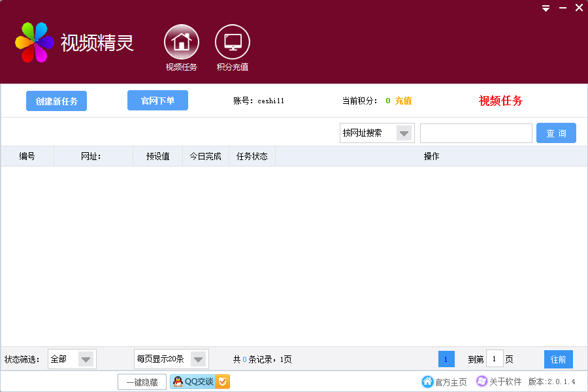Image resolution: width=588 pixels, height=392 pixels.
Task: Click the orange shield check icon
Action: (x=223, y=382)
